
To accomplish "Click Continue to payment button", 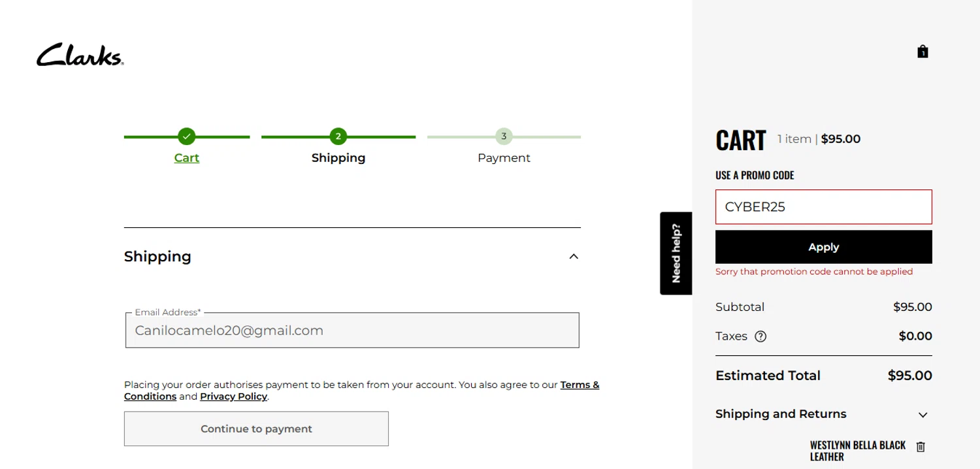I will tap(256, 429).
